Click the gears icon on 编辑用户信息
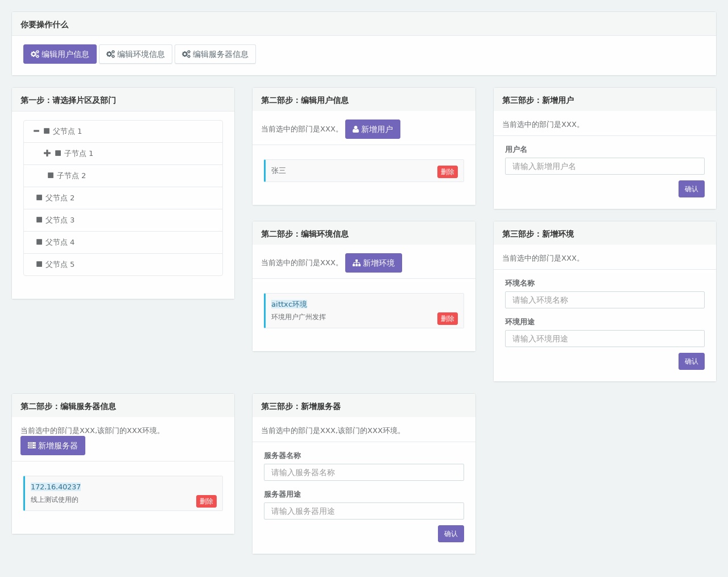Viewport: 728px width, 577px height. (35, 54)
